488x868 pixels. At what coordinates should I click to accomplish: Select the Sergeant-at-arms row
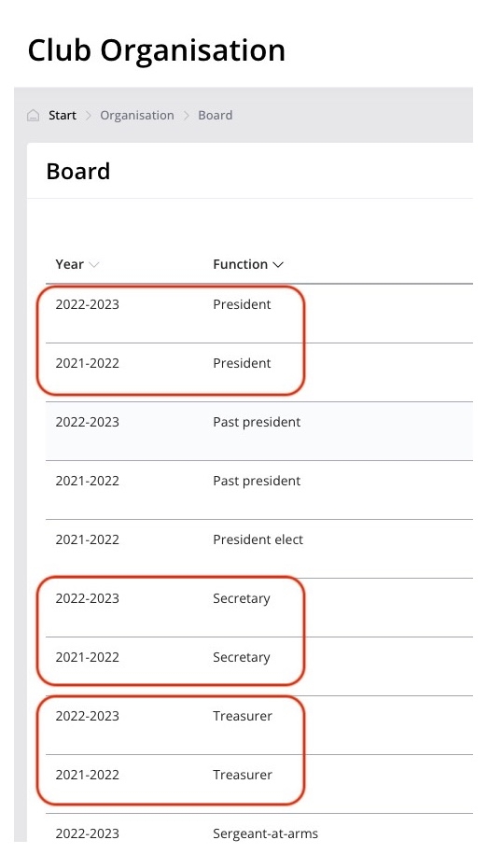259,828
